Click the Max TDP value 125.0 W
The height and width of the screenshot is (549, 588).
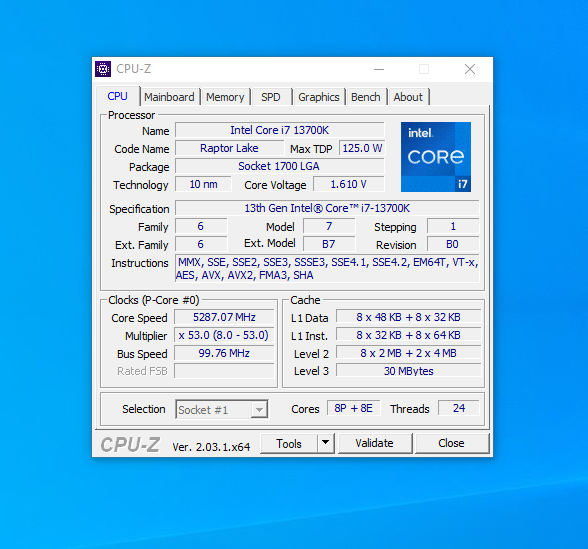[362, 148]
